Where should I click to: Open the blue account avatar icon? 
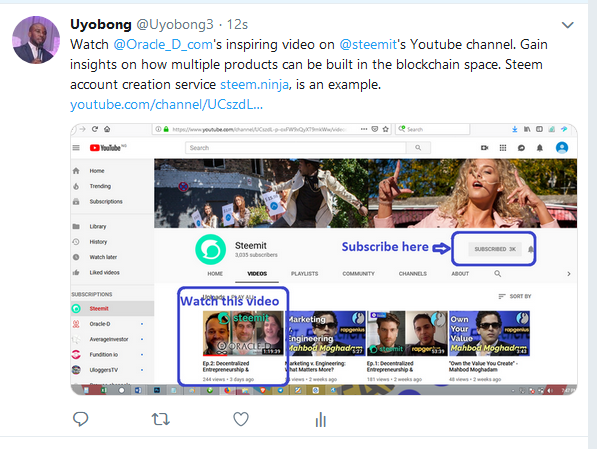coord(562,147)
